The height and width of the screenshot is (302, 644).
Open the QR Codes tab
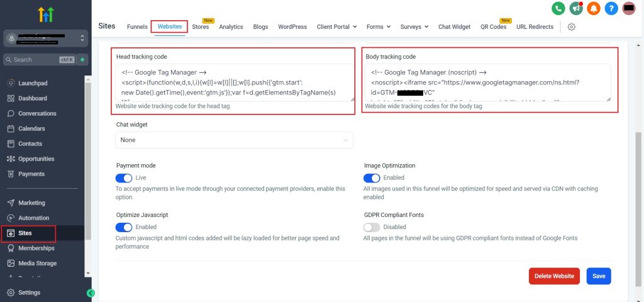pos(493,26)
